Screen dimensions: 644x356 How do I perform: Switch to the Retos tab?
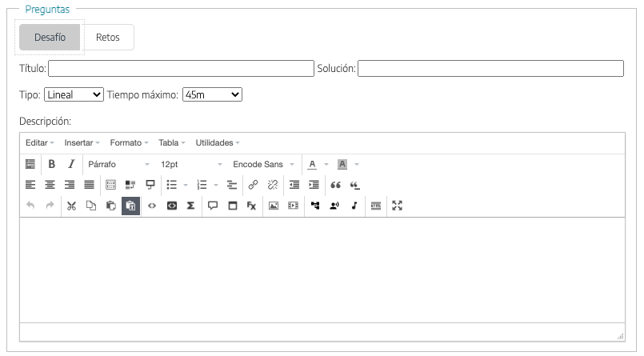[x=108, y=38]
